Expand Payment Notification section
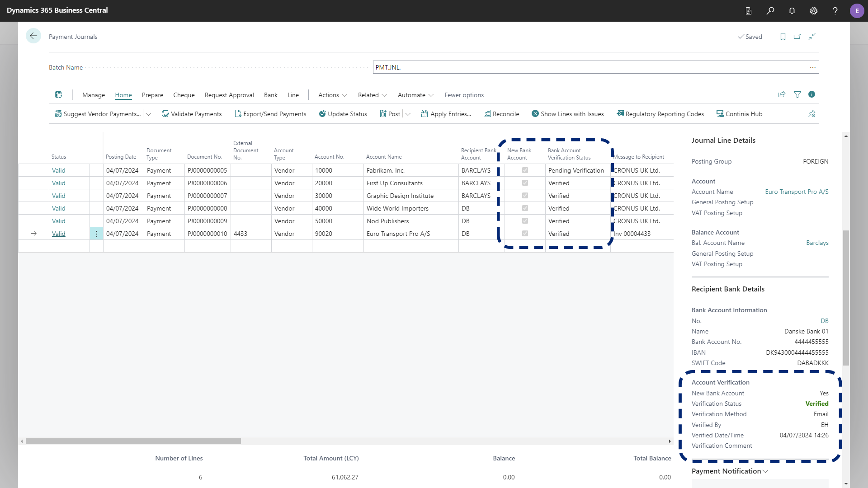Image resolution: width=868 pixels, height=488 pixels. click(x=730, y=471)
